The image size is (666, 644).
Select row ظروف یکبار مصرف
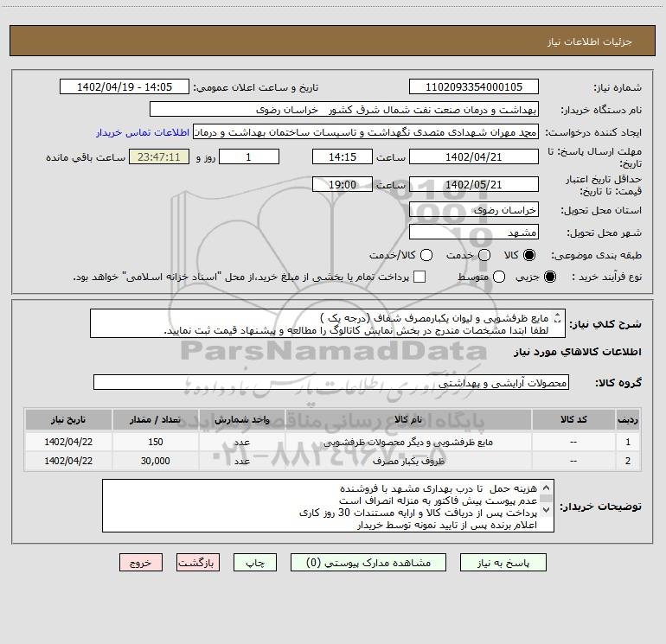tap(332, 461)
